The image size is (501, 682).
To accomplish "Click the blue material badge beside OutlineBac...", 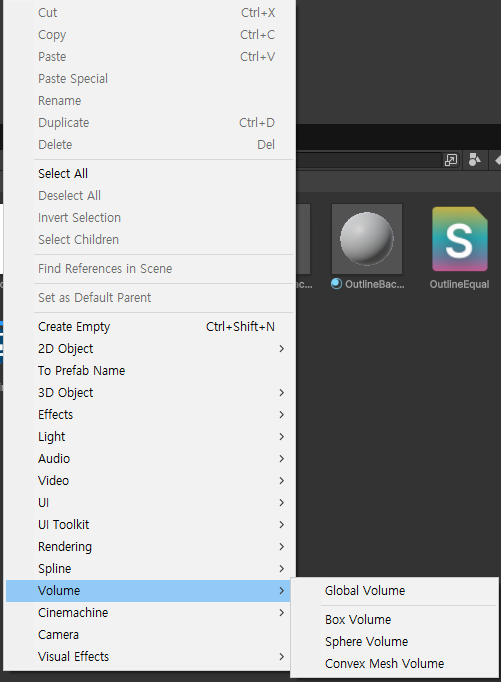I will (336, 284).
